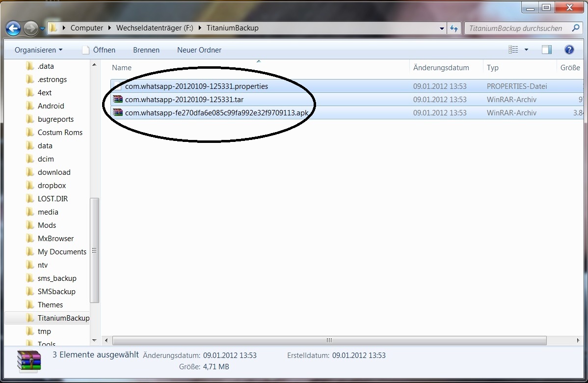Image resolution: width=588 pixels, height=383 pixels.
Task: Open Help with the blue question mark
Action: pos(569,50)
